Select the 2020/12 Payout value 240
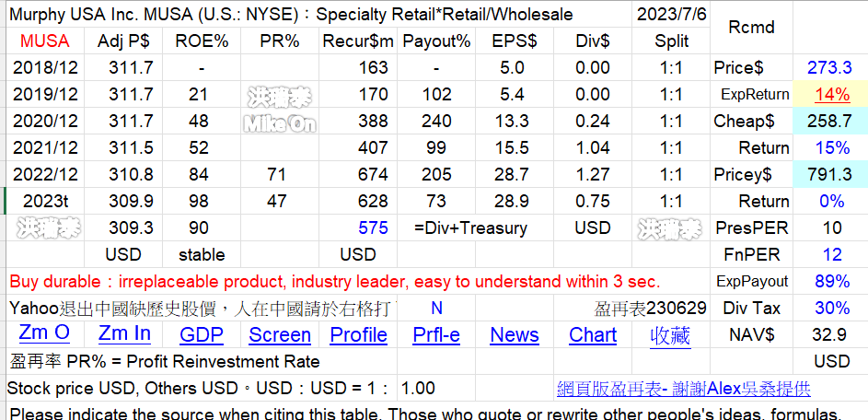Image resolution: width=868 pixels, height=420 pixels. (x=436, y=121)
